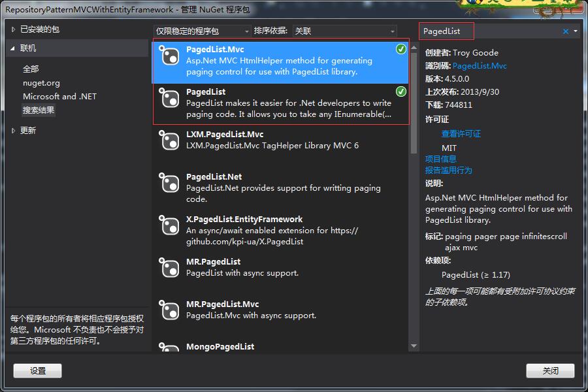Click the publish date 2013/9/30
Screen dimensions: 588x392
point(480,92)
